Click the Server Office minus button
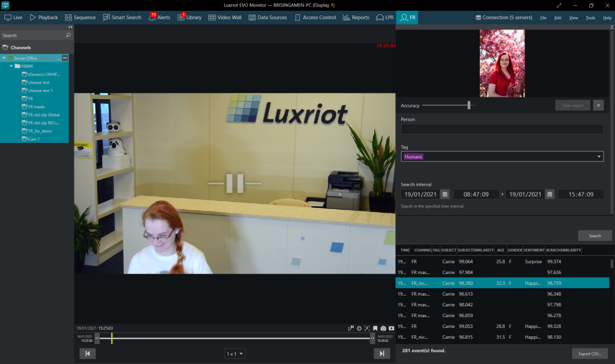The width and height of the screenshot is (615, 364). (65, 58)
